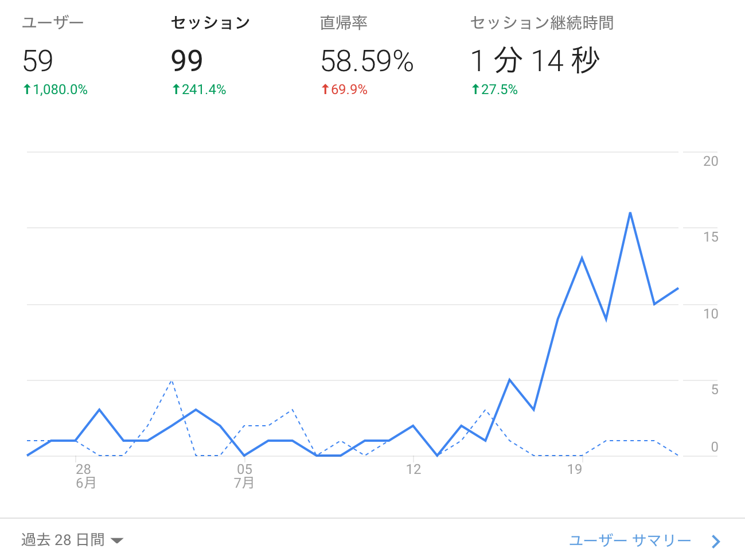Open the 過去 28 日間 date range dropdown
The height and width of the screenshot is (560, 745).
[72, 540]
